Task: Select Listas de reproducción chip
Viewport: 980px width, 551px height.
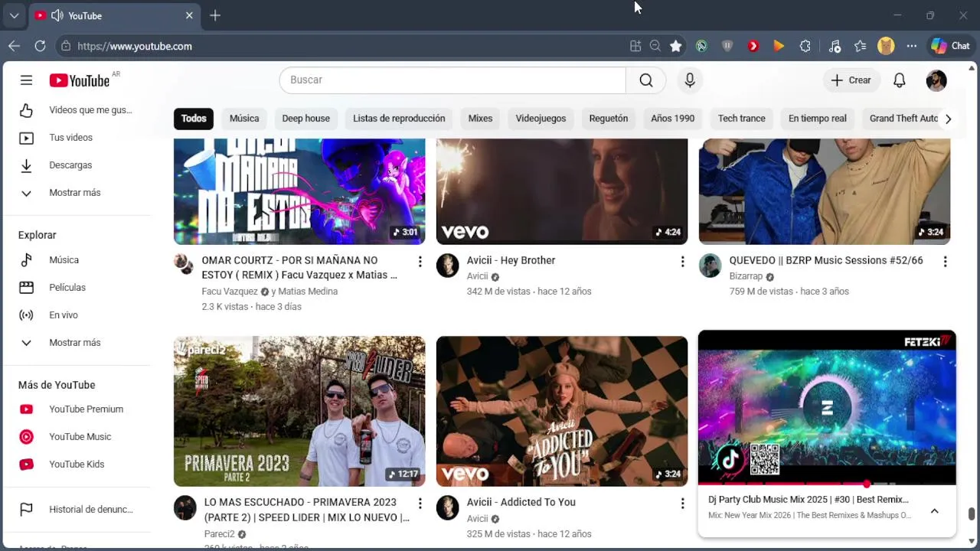Action: coord(399,119)
